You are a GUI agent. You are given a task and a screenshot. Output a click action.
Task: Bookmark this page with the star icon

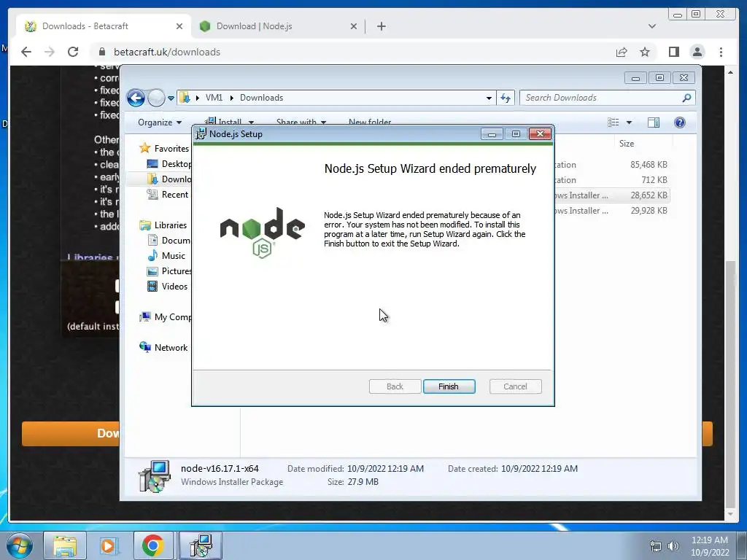coord(645,52)
